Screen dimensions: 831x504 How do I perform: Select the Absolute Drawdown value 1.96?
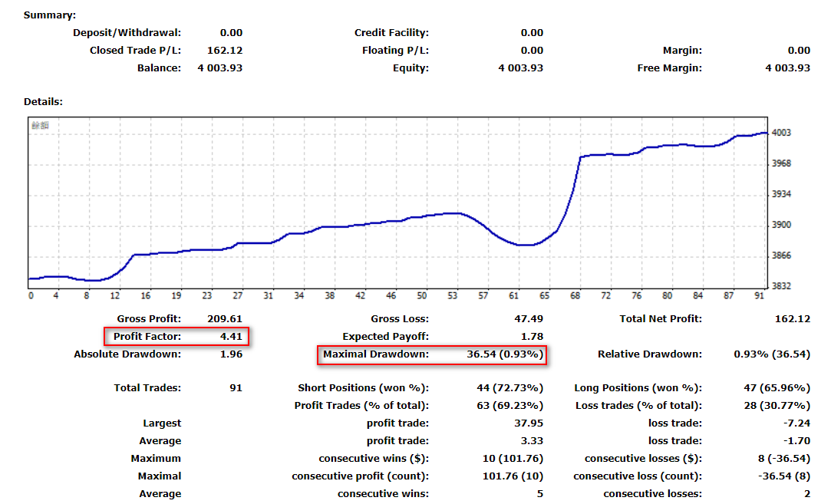pyautogui.click(x=231, y=354)
